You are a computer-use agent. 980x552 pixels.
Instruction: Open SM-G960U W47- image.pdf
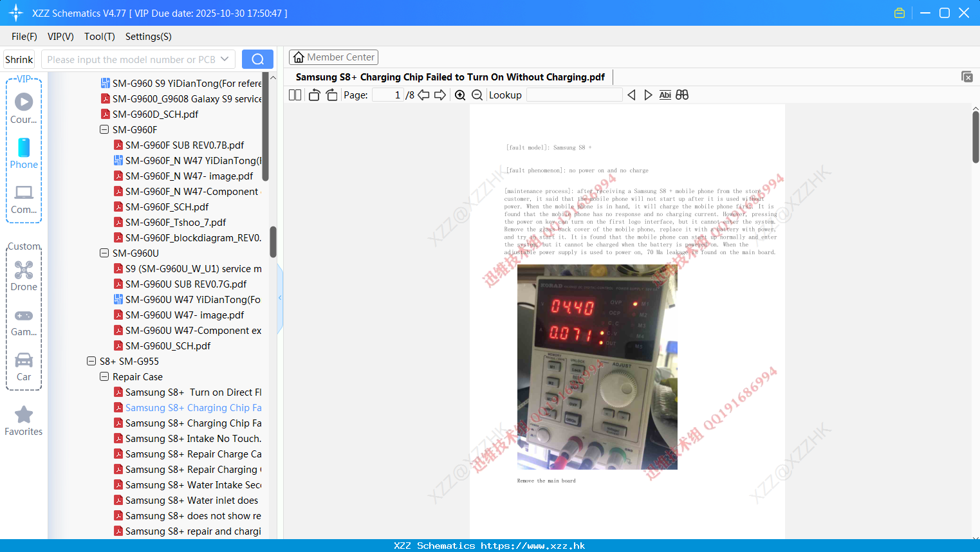(179, 315)
